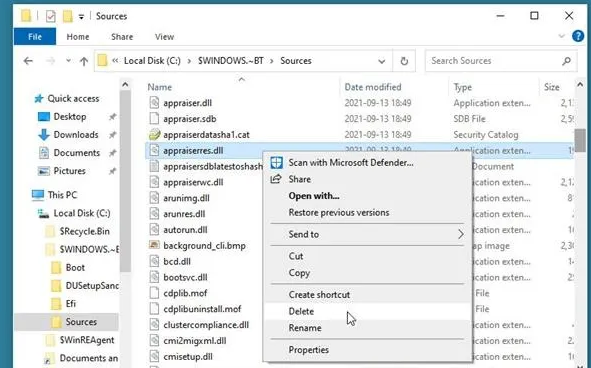The width and height of the screenshot is (591, 368).
Task: Click the Search Sources input field
Action: click(494, 61)
